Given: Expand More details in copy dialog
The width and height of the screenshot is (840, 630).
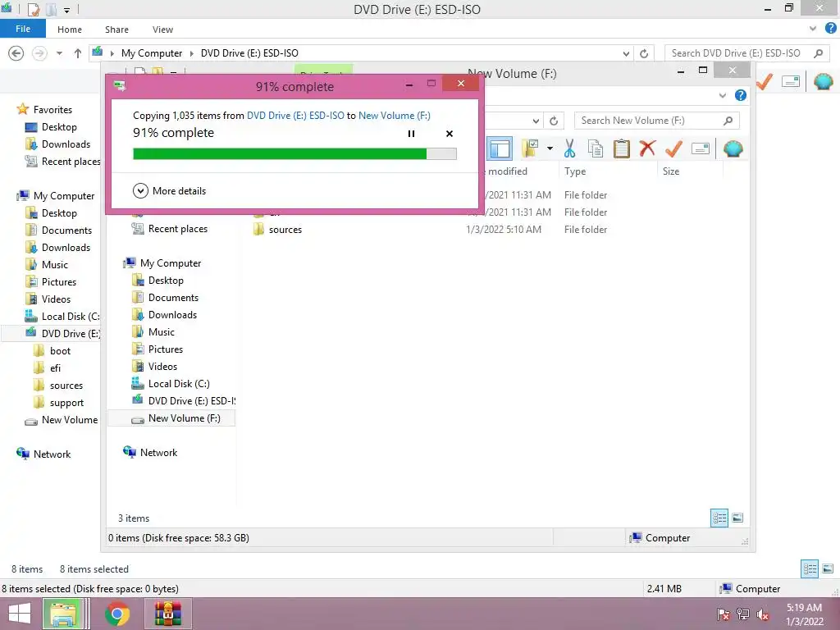Looking at the screenshot, I should tap(169, 190).
